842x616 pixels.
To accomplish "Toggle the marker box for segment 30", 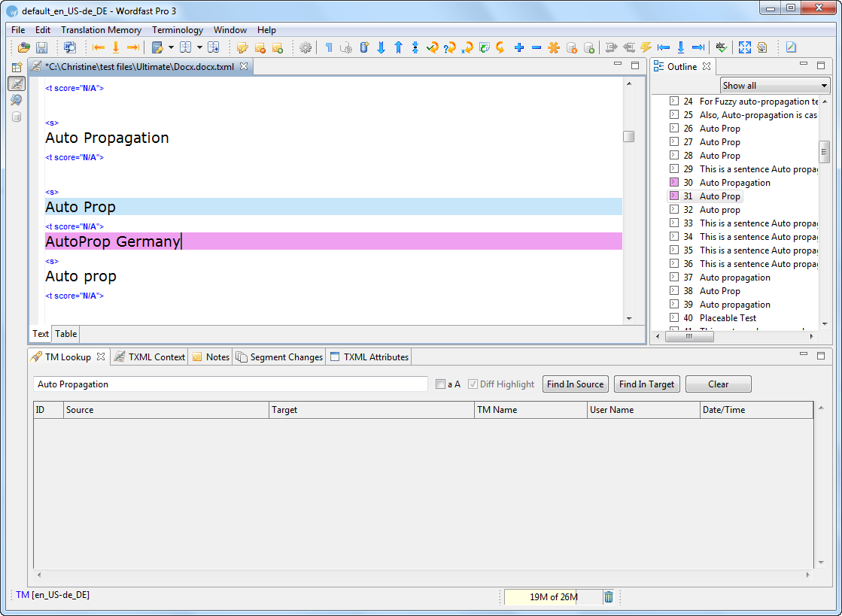I will (674, 183).
